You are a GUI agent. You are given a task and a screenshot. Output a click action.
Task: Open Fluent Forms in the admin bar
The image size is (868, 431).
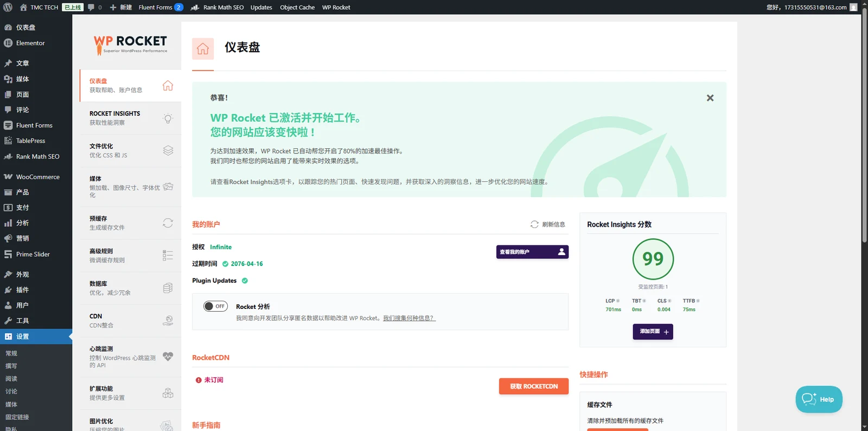click(161, 8)
